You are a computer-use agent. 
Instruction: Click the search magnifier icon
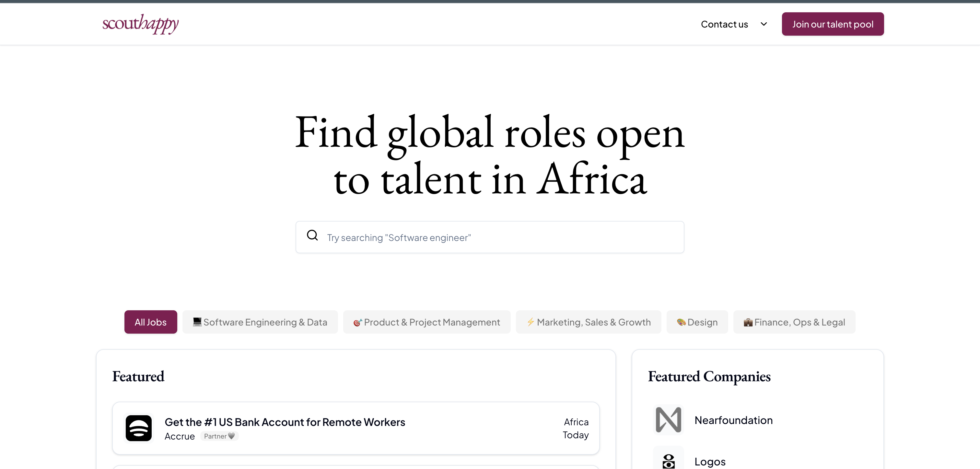point(312,235)
